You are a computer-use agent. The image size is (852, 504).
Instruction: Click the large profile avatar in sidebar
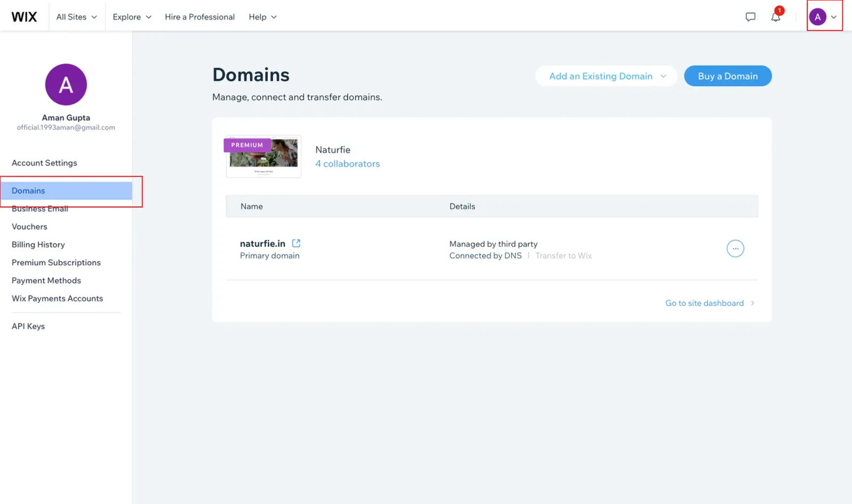pos(66,85)
